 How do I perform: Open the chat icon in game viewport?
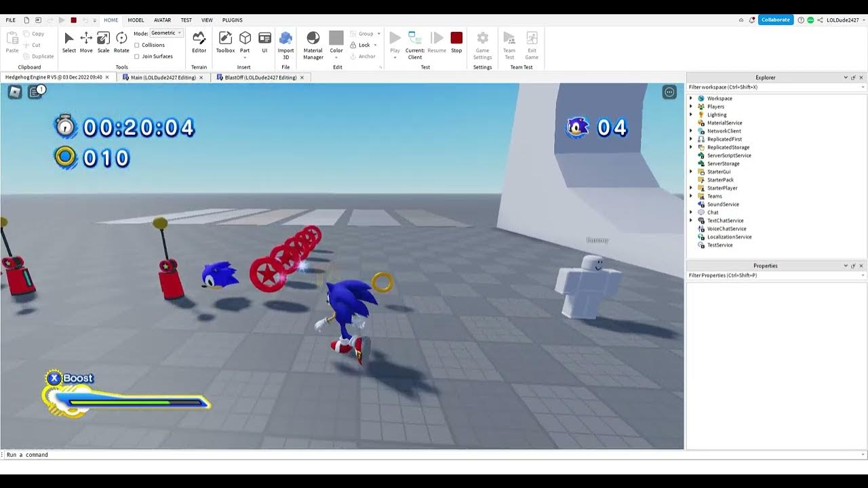click(x=35, y=92)
